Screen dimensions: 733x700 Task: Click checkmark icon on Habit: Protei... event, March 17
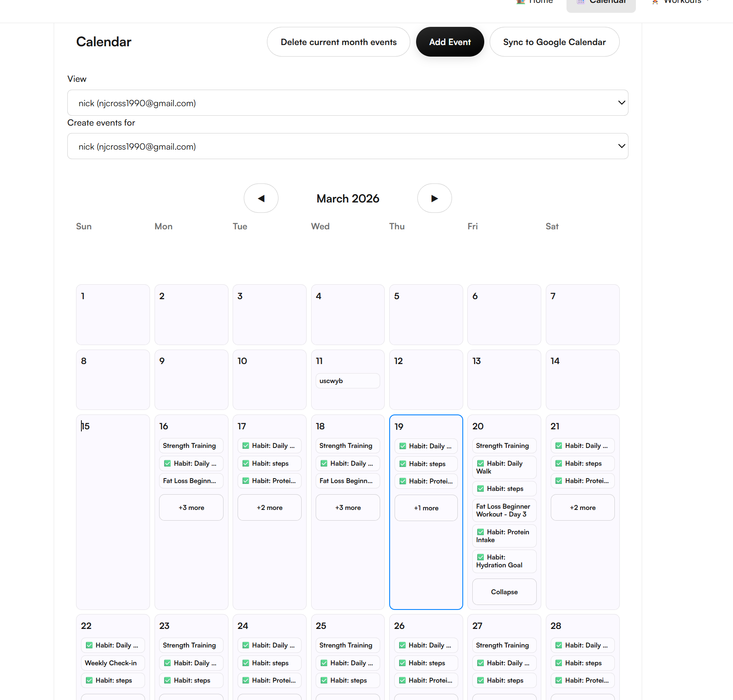click(245, 481)
